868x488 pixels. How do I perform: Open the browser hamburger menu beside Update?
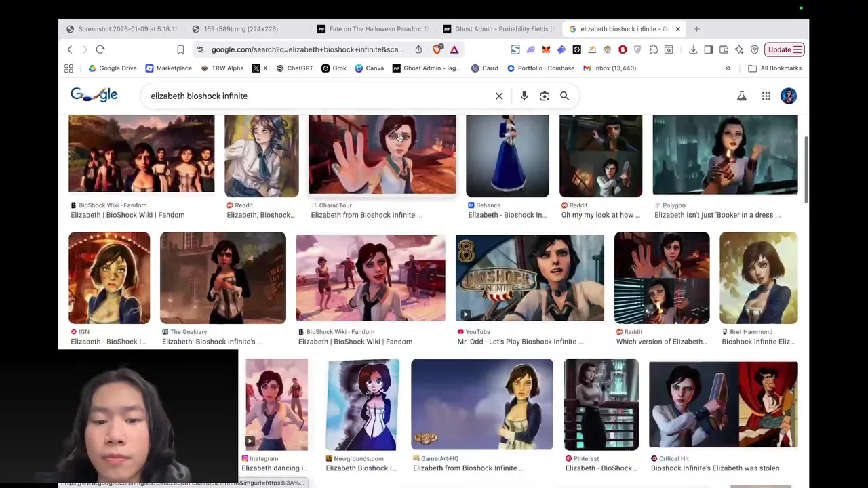point(798,49)
